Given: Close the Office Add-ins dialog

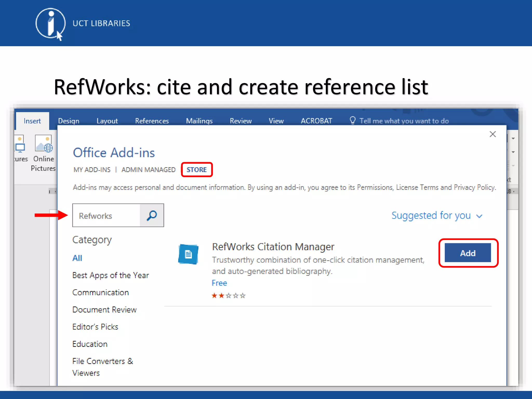Looking at the screenshot, I should click(493, 134).
